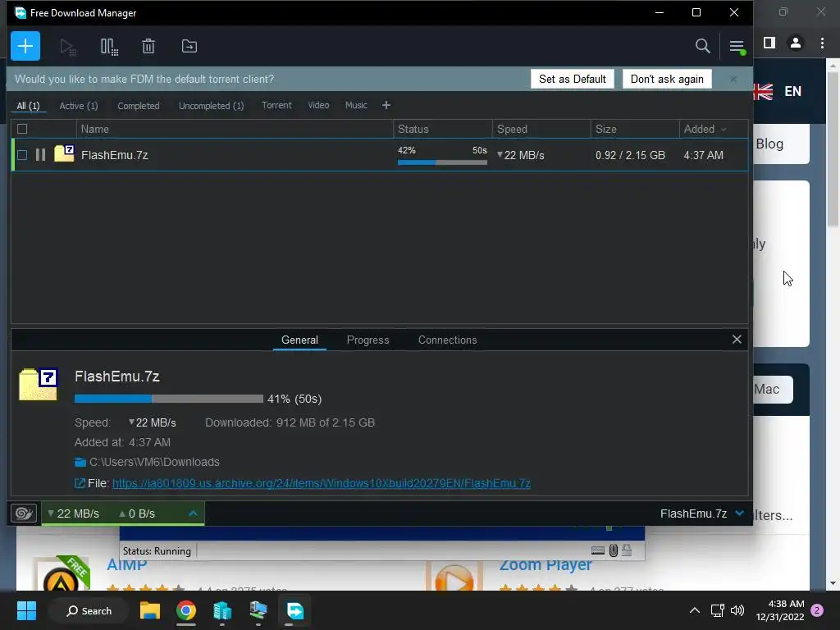This screenshot has height=630, width=840.
Task: Open File Explorer from taskbar
Action: (x=150, y=610)
